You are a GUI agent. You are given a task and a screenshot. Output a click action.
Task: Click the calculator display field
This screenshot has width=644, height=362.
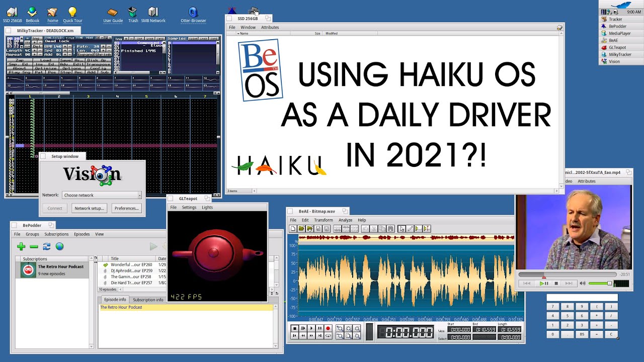[x=582, y=298]
